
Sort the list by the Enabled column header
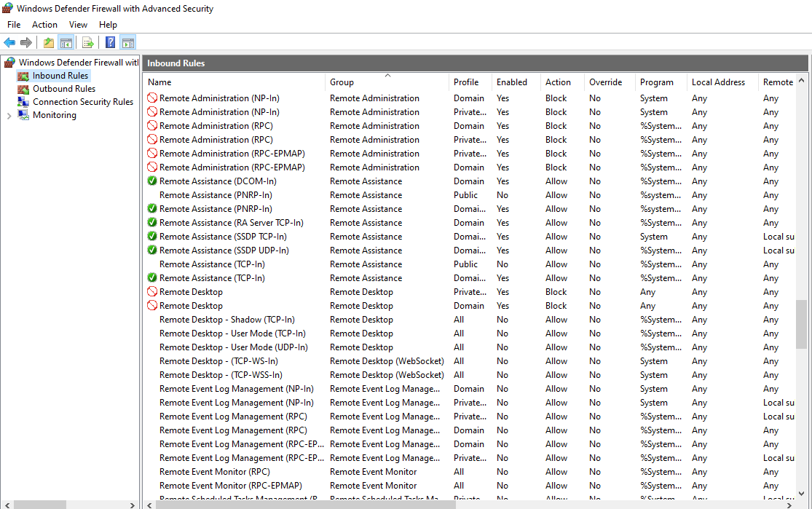511,82
